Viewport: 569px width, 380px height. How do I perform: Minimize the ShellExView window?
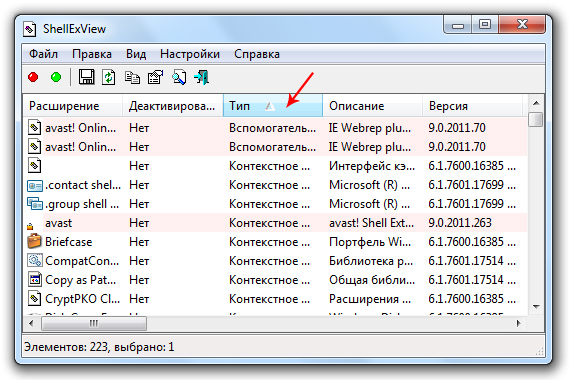458,25
